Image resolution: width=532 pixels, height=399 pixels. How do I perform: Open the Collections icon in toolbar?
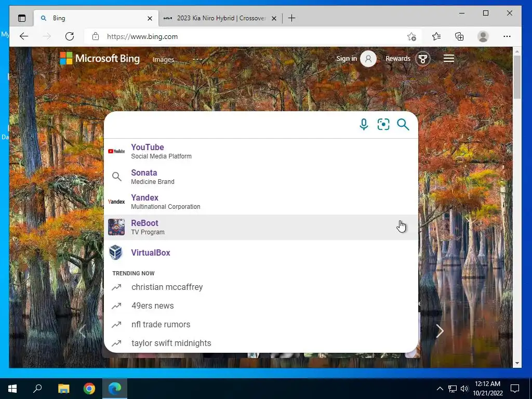[459, 36]
